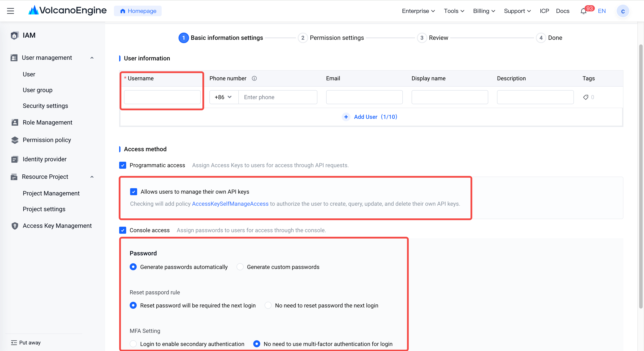The image size is (644, 351).
Task: Uncheck the Programmatic access checkbox
Action: (122, 165)
